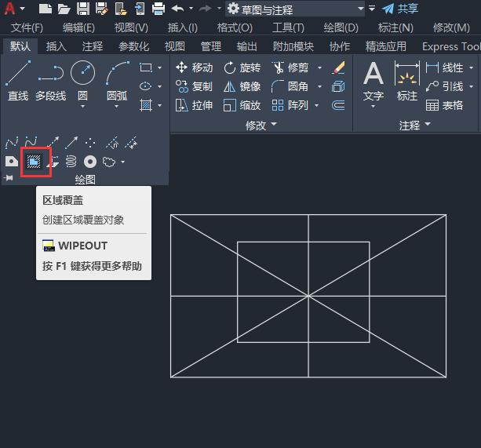Click the Share (共享) button
Viewport: 481px width, 448px height.
tap(400, 9)
